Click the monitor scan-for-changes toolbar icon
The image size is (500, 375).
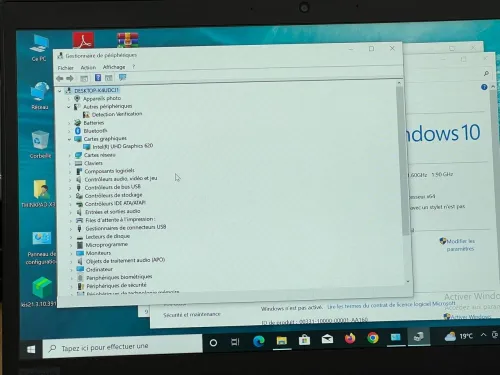pyautogui.click(x=122, y=77)
